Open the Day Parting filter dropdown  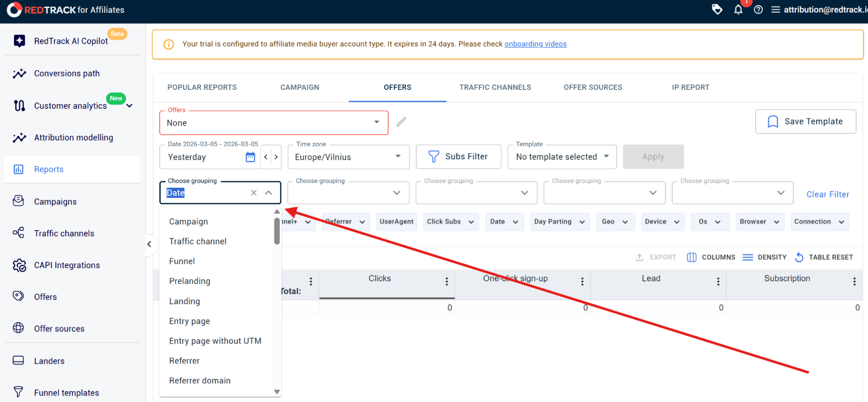click(560, 222)
